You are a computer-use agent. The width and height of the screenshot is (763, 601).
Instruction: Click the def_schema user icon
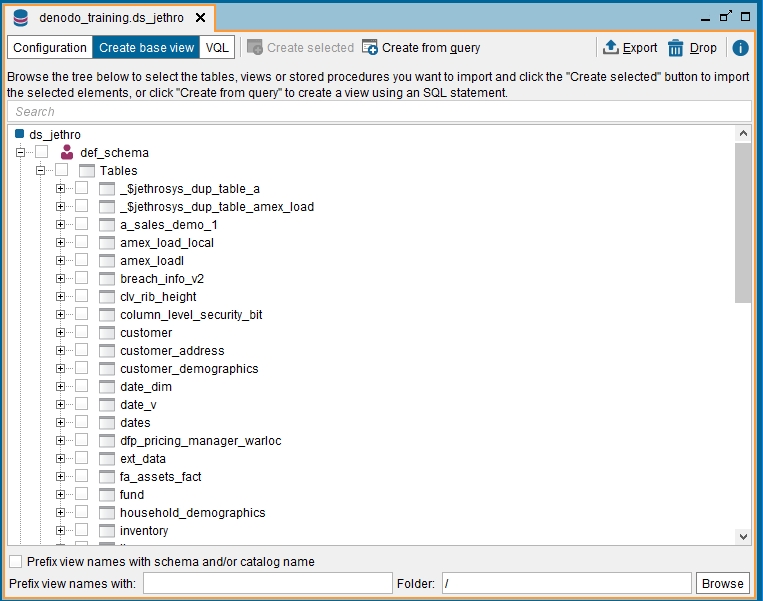point(67,152)
